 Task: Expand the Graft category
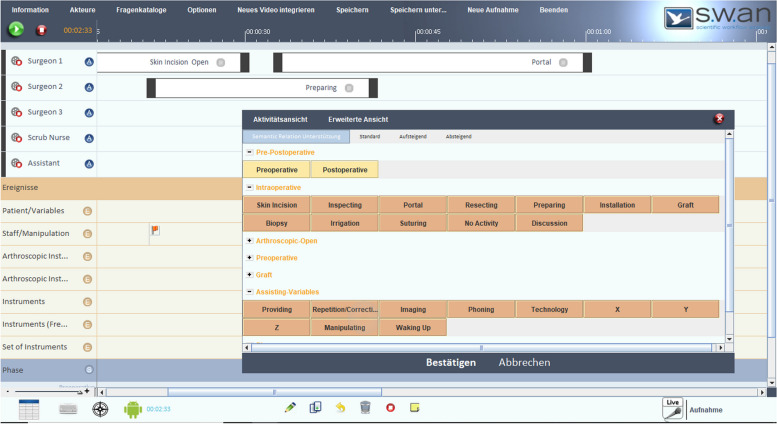(x=249, y=274)
